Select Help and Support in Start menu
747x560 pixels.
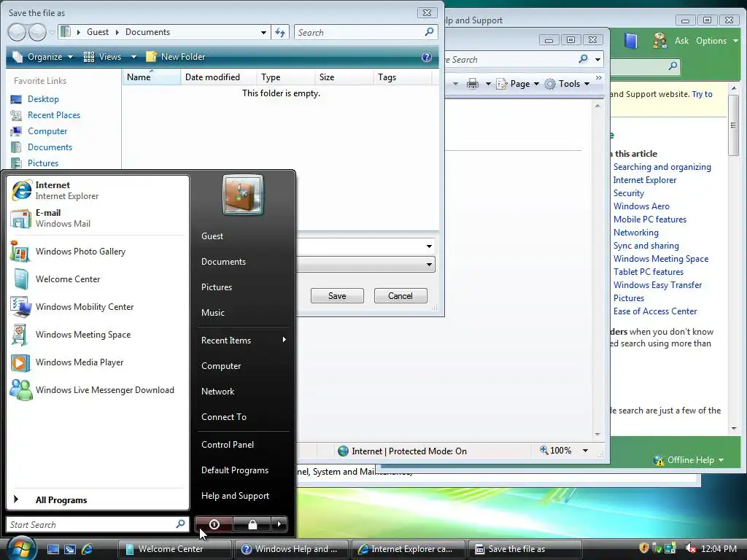244,495
